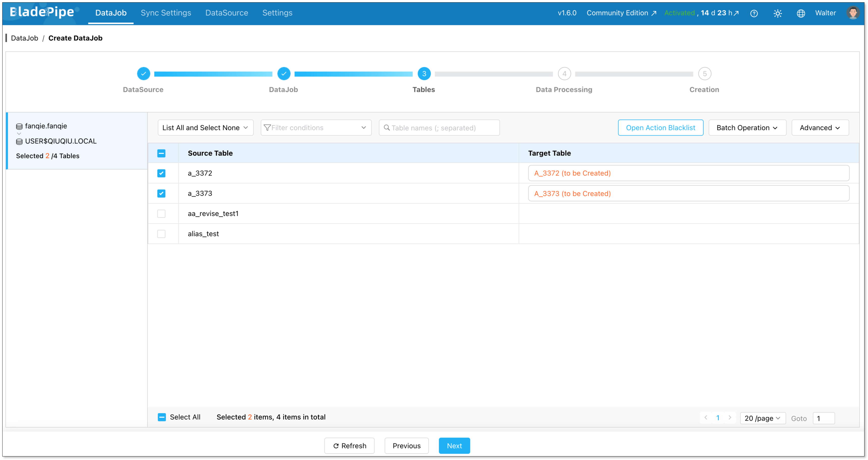
Task: Click the a_3373 source table name
Action: 200,193
